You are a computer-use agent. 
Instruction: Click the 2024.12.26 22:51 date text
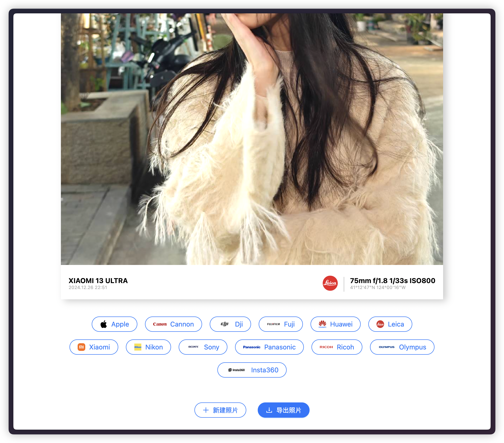pos(88,288)
